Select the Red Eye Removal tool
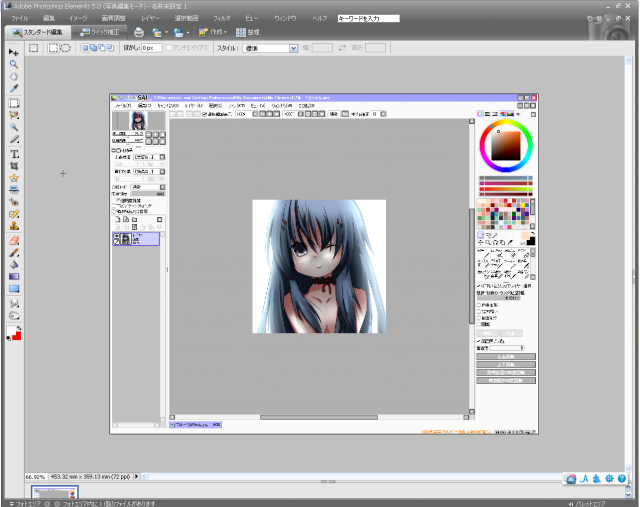Viewport: 640px width, 507px height. (x=14, y=202)
